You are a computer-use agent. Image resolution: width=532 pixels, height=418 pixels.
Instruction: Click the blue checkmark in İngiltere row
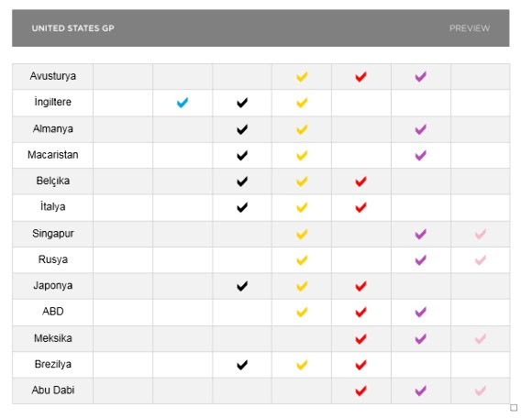click(183, 103)
